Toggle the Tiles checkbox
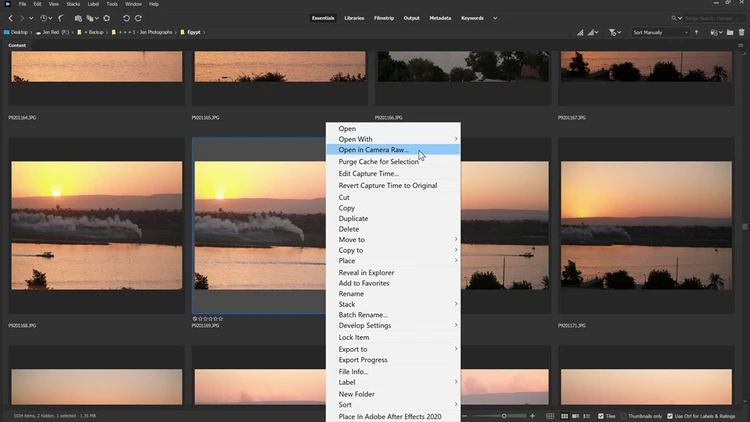Screen dimensions: 750x422 tap(601, 416)
